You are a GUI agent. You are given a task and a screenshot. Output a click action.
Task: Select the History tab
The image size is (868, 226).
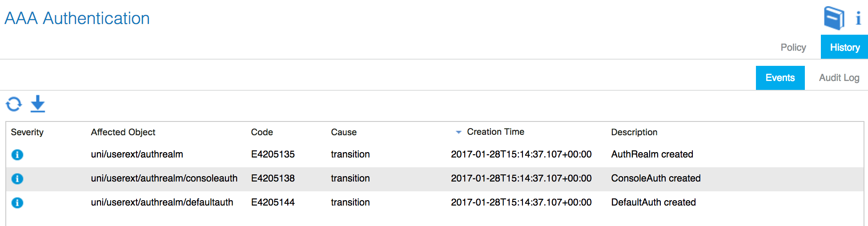point(844,47)
